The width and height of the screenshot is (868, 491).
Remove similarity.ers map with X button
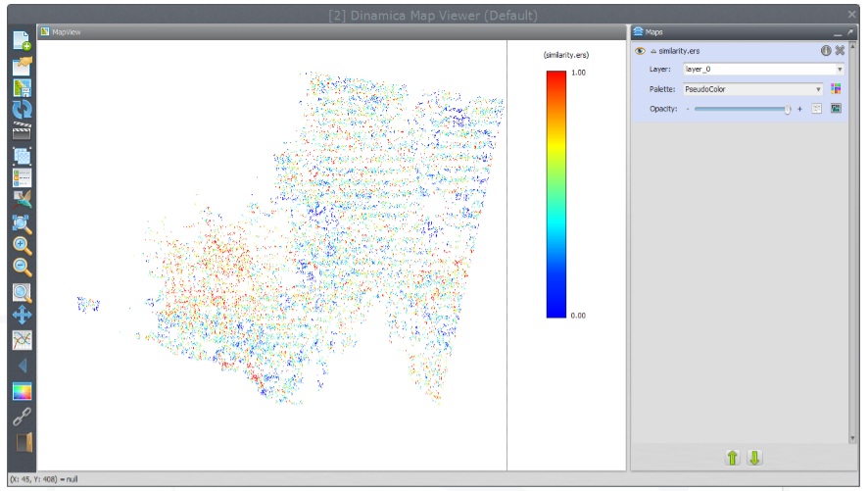pos(840,50)
